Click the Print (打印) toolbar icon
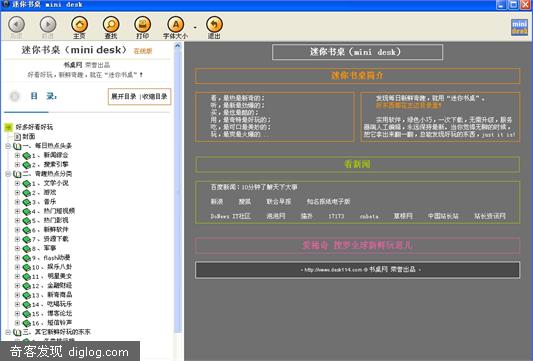533x361 pixels. [x=142, y=24]
